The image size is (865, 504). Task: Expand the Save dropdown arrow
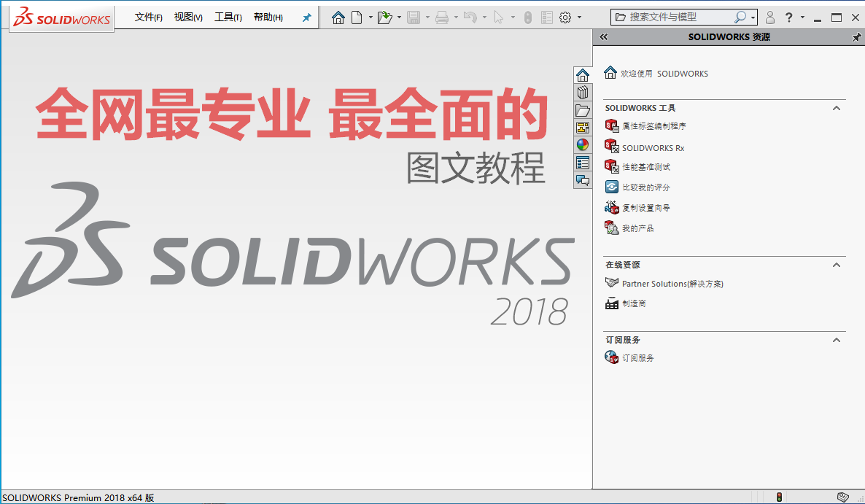pyautogui.click(x=427, y=18)
